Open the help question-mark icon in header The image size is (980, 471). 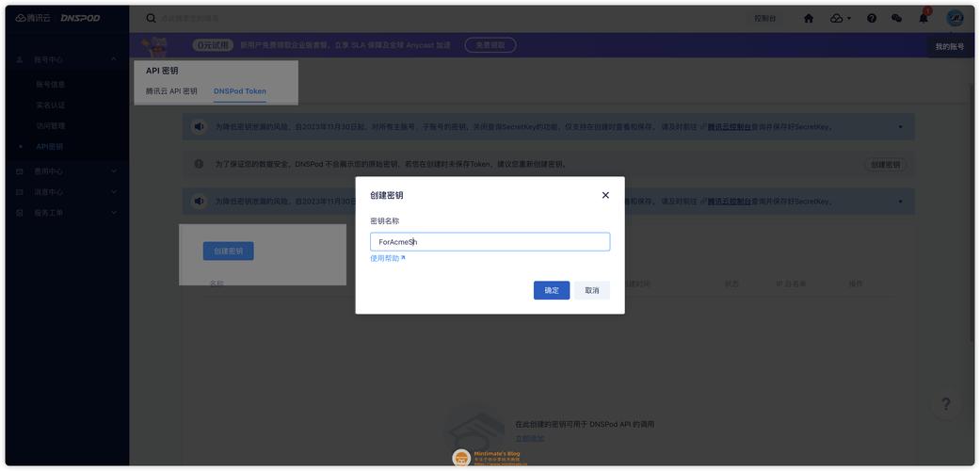[871, 19]
